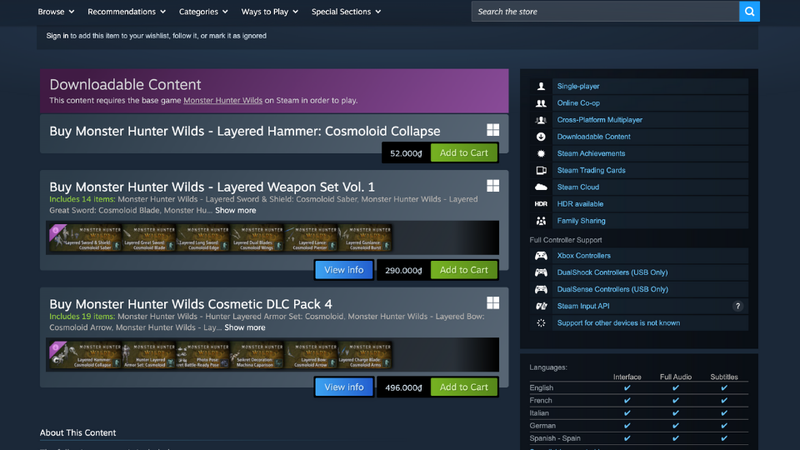
Task: Click the Windows icon beside Cosmetic DLC Pack 4
Action: pos(493,303)
